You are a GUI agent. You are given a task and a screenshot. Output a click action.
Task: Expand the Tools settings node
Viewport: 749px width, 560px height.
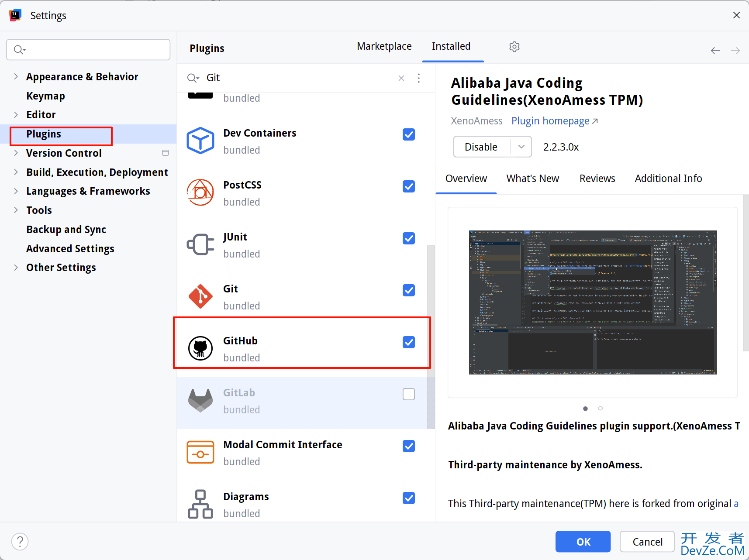pos(16,210)
